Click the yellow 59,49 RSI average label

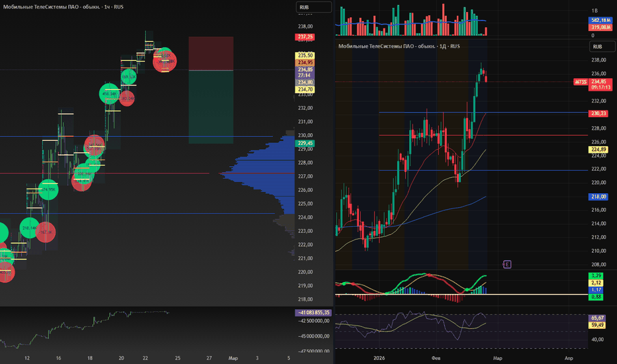tap(597, 325)
